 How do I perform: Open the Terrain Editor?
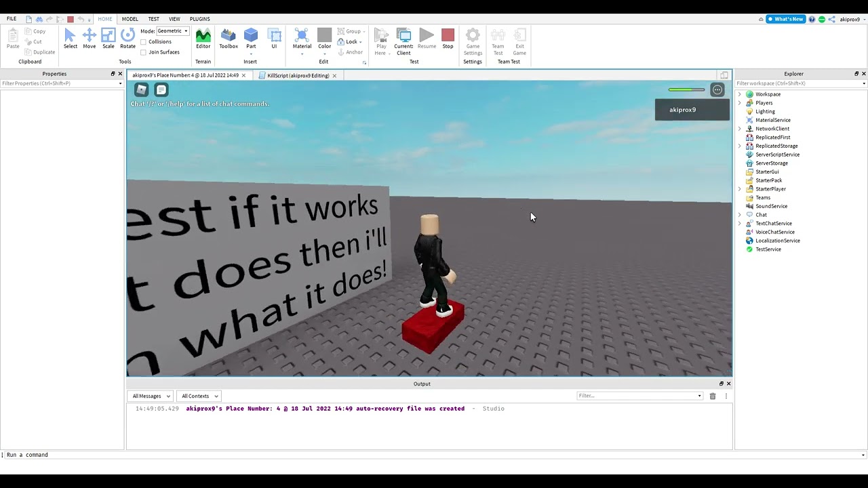203,39
